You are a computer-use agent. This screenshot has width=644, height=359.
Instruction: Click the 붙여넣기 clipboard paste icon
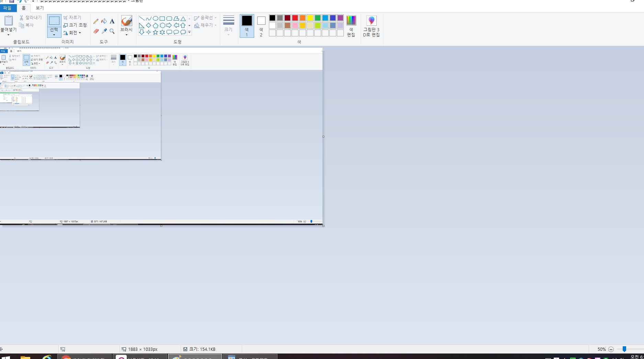[x=9, y=21]
